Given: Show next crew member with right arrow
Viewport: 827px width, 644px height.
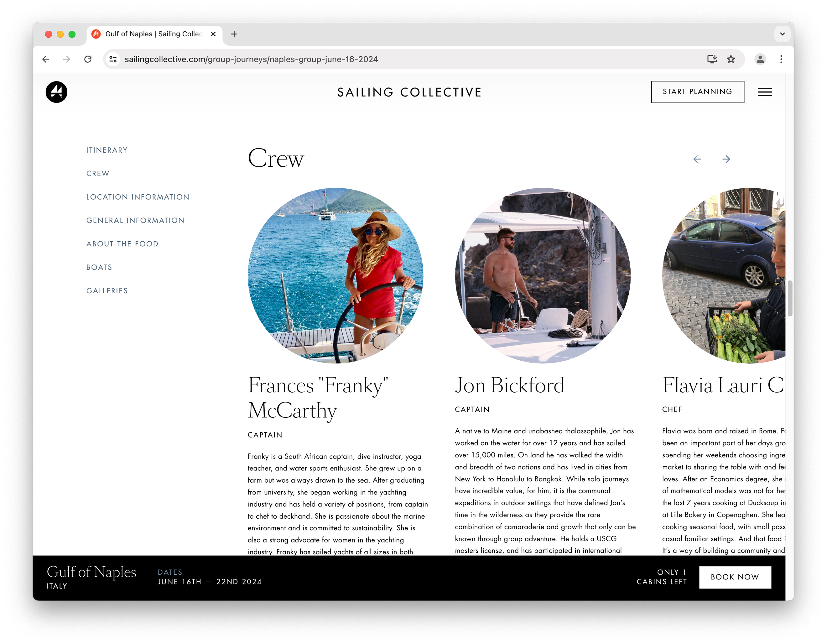Looking at the screenshot, I should coord(726,159).
